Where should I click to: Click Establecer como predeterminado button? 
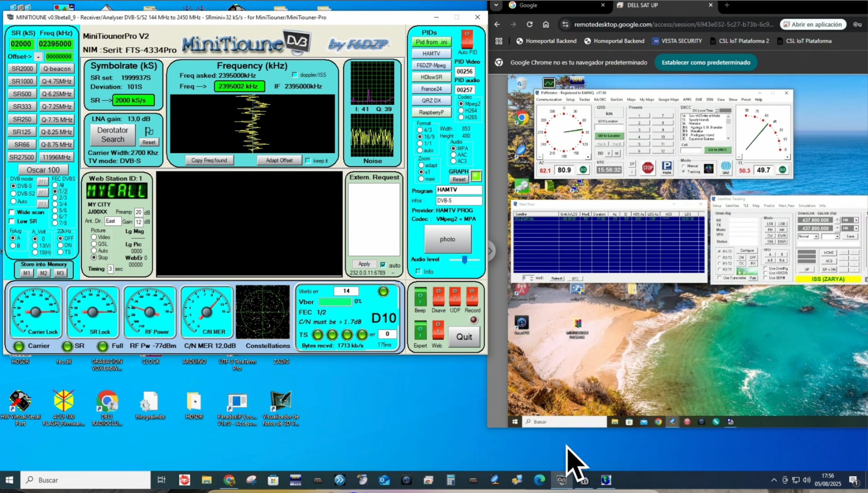(x=706, y=62)
